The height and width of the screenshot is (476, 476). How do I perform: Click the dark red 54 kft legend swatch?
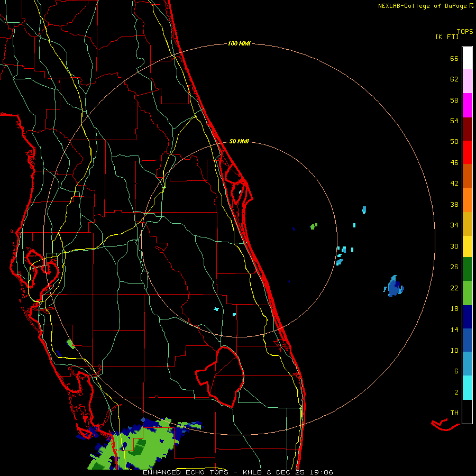pyautogui.click(x=467, y=129)
